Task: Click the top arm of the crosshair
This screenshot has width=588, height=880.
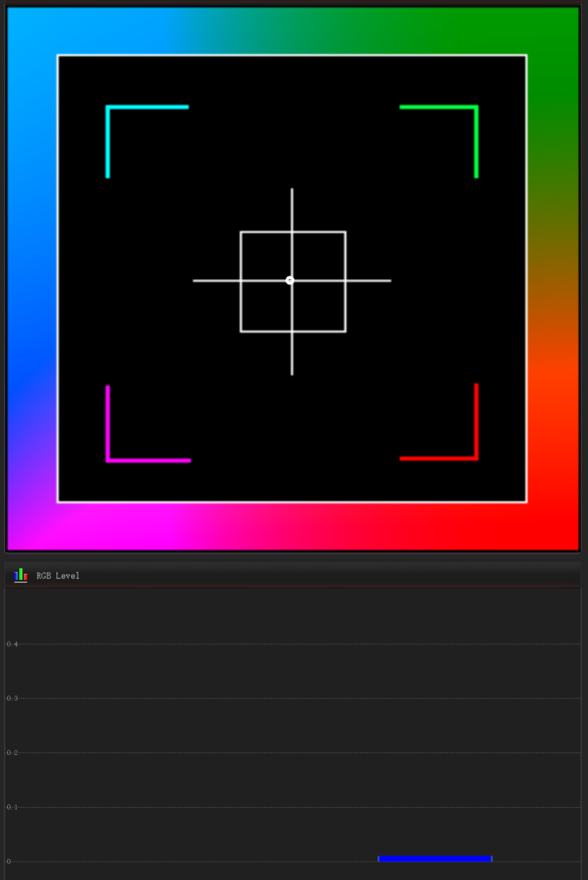Action: click(x=292, y=209)
